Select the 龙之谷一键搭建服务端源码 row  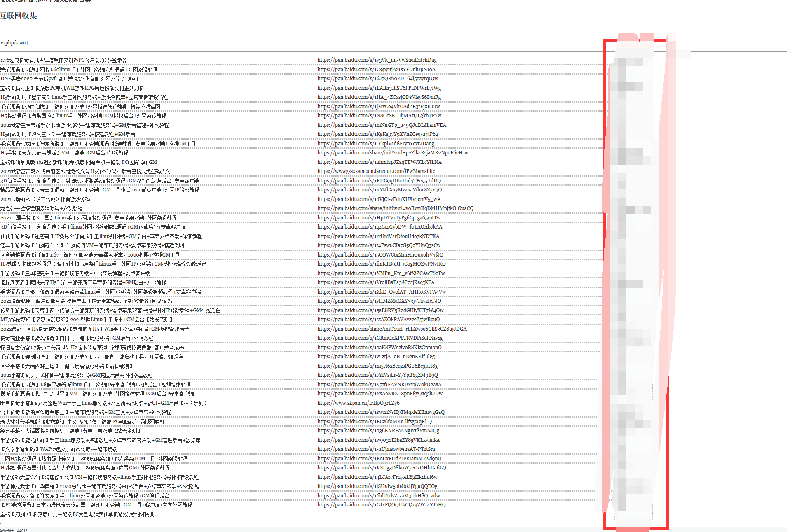click(x=41, y=208)
